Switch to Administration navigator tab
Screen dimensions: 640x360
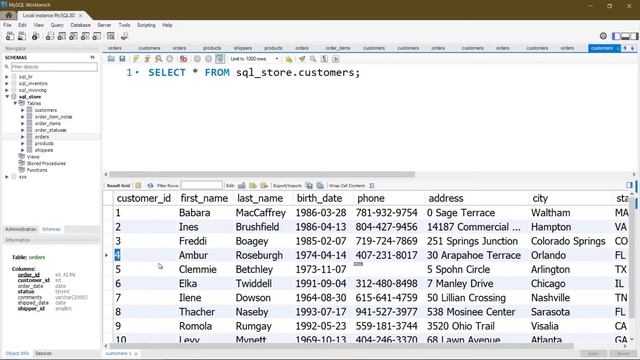coord(21,229)
